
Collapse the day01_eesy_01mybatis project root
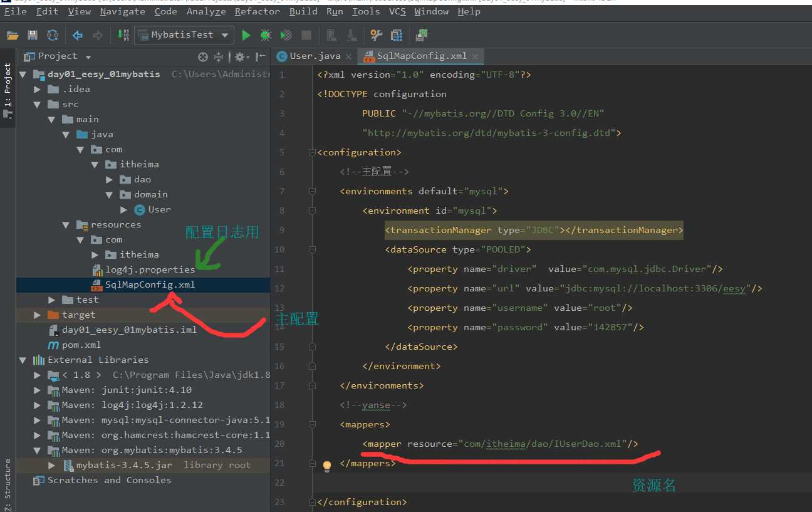click(23, 74)
